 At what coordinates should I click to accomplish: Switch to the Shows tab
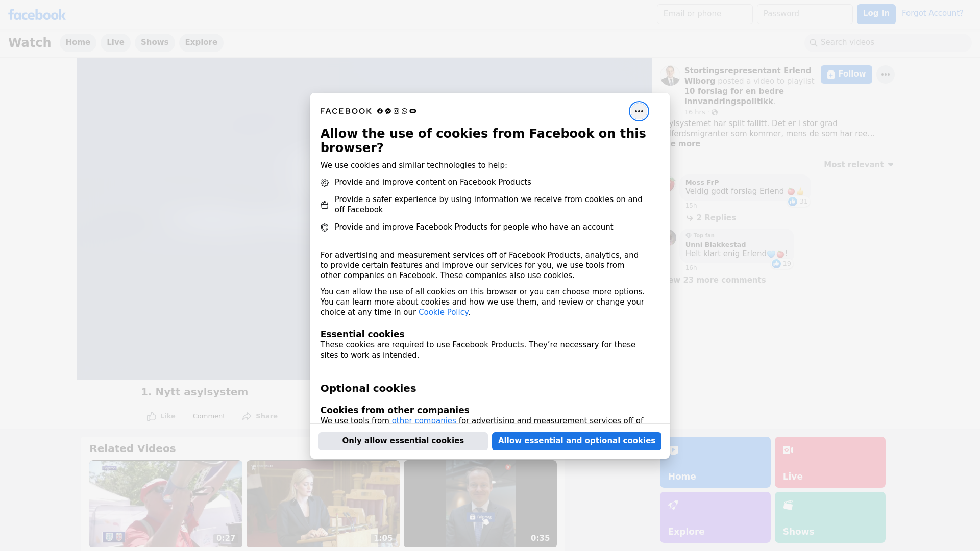[x=155, y=42]
